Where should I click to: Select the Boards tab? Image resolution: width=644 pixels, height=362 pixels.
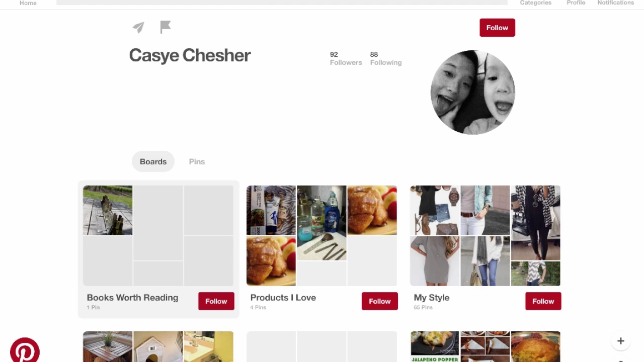coord(153,161)
